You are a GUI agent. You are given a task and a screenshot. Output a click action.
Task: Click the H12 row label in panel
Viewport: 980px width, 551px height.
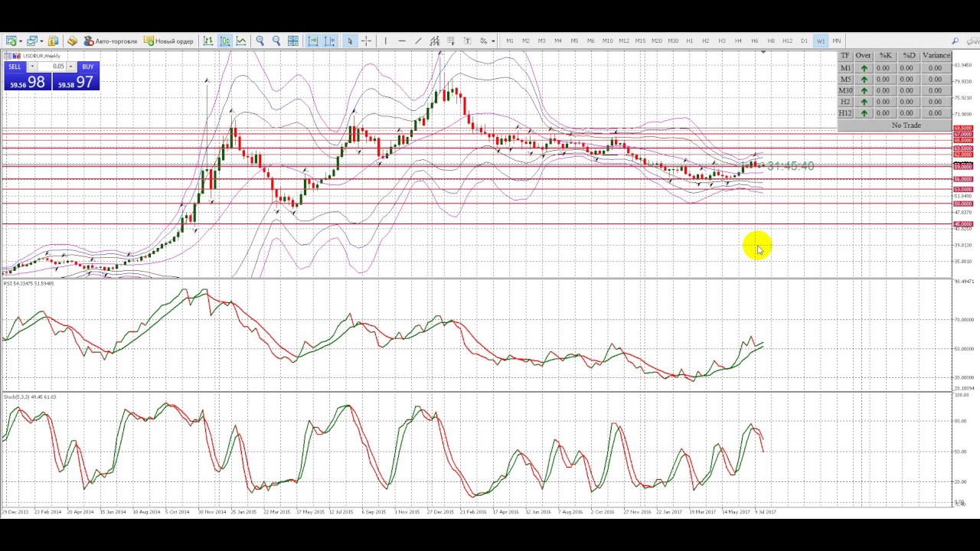(845, 112)
